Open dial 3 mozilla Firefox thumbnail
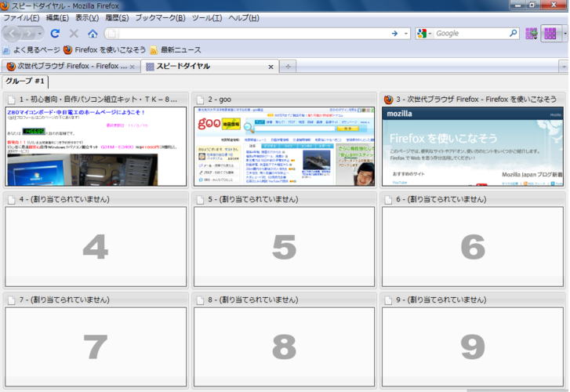 point(473,146)
